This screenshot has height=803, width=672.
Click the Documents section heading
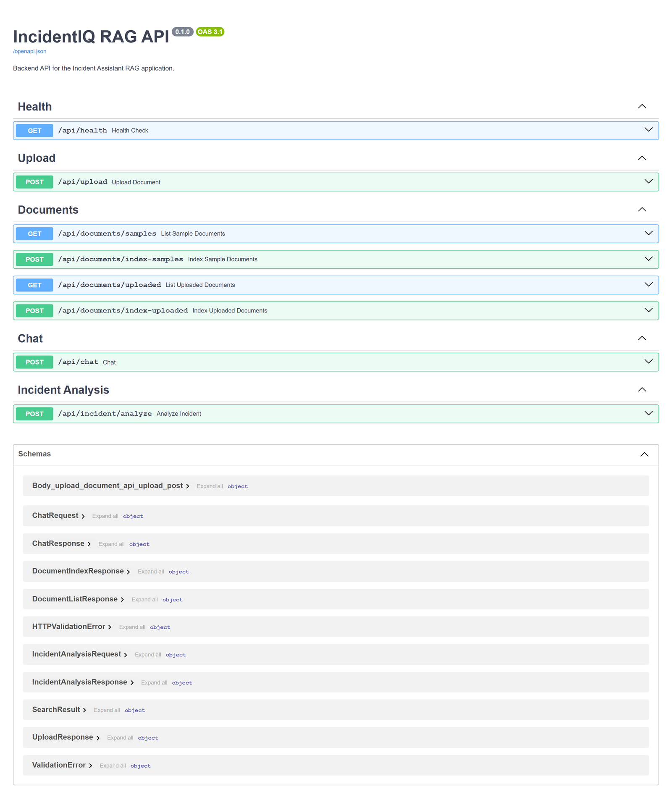[x=48, y=210]
